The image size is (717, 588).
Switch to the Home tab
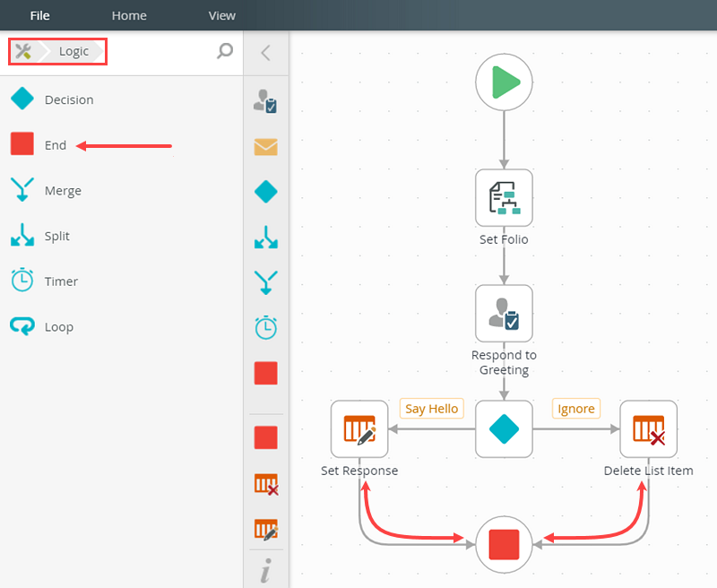click(x=129, y=15)
